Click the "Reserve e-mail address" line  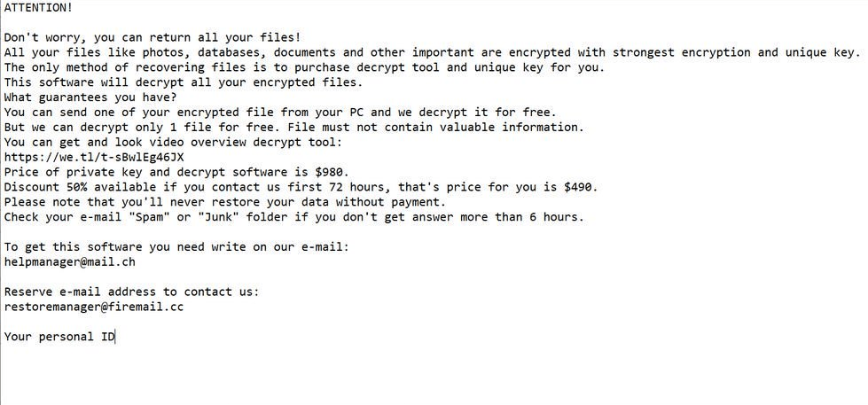click(131, 292)
